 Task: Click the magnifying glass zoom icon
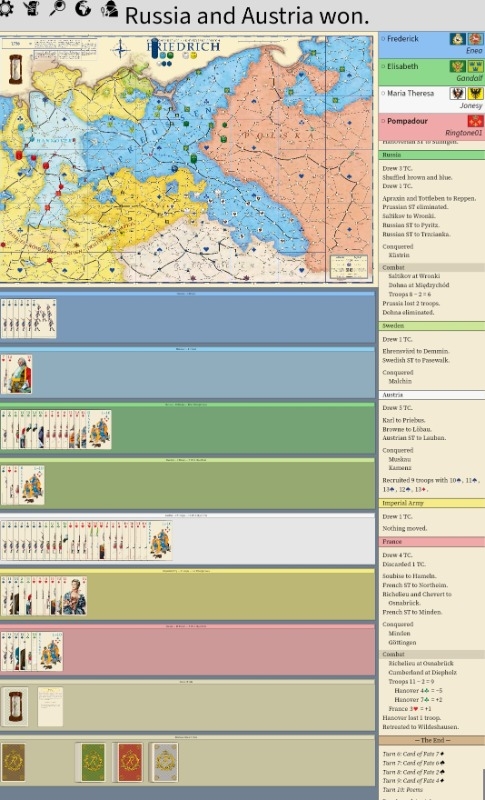57,8
